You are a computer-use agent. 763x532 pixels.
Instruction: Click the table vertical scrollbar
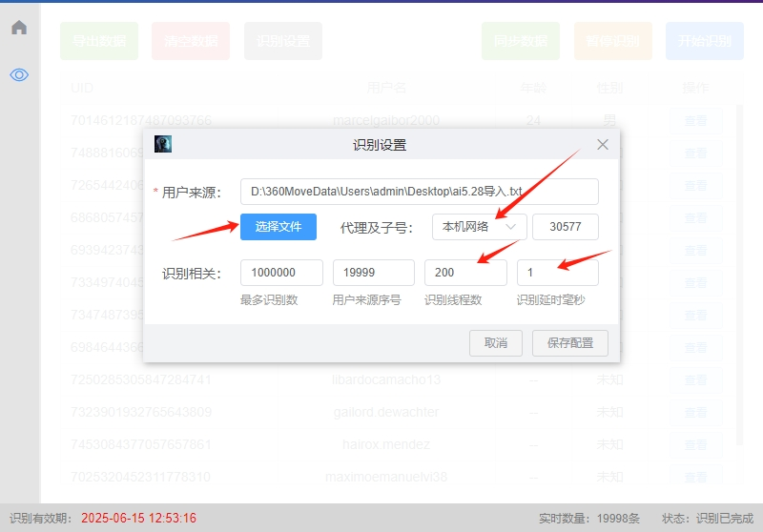coord(740,275)
